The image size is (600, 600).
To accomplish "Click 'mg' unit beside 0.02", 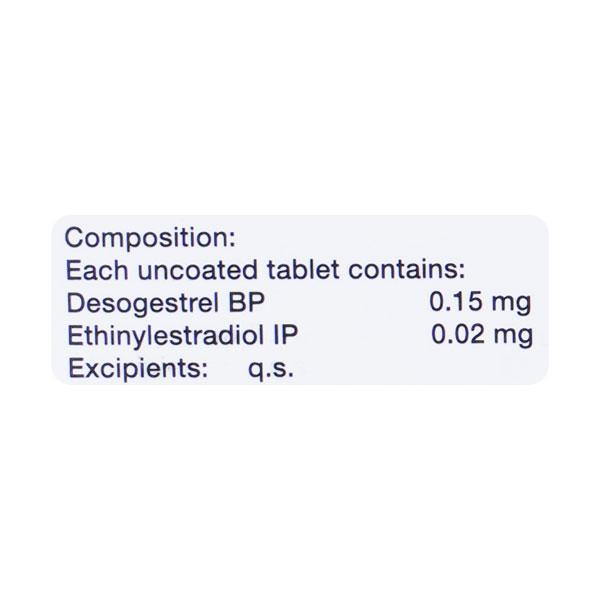I will [512, 337].
